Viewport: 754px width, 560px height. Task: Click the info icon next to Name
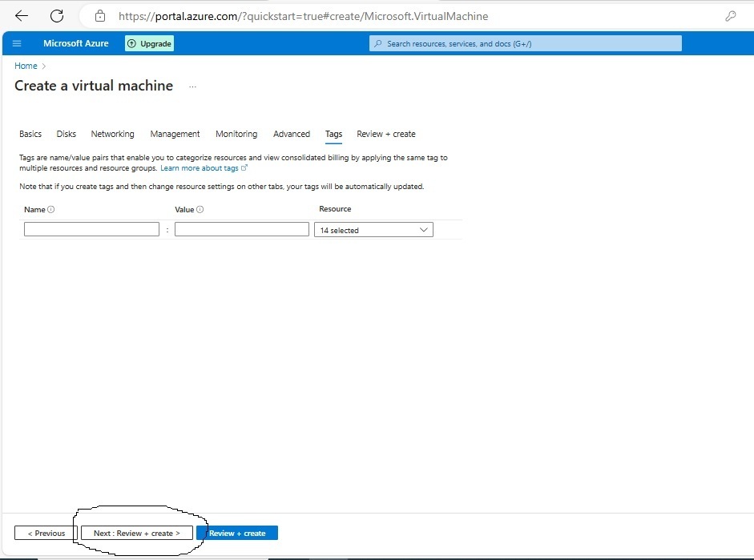[51, 210]
